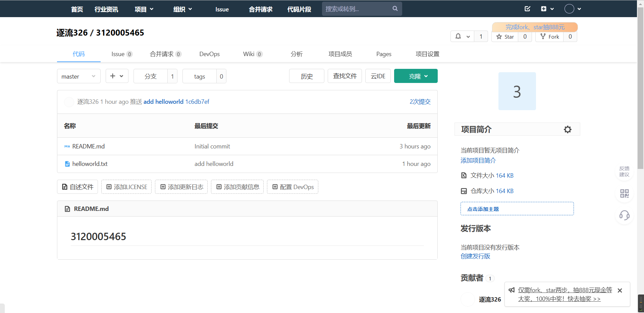Click the Initial commit message

pos(212,146)
